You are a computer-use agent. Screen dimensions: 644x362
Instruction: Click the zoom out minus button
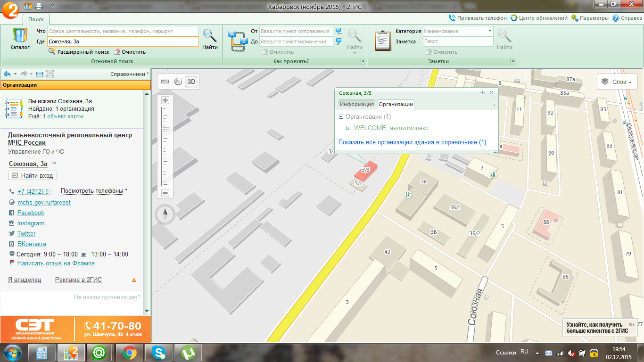[165, 193]
